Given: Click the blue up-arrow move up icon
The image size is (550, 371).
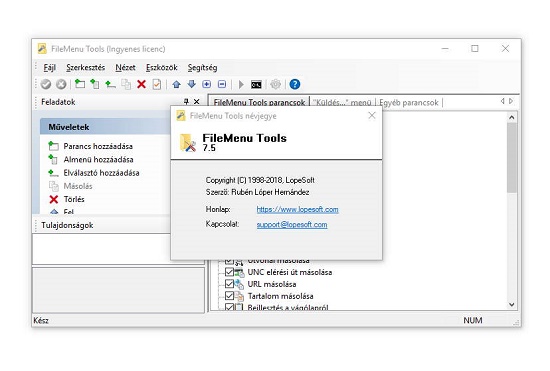Looking at the screenshot, I should click(x=176, y=84).
